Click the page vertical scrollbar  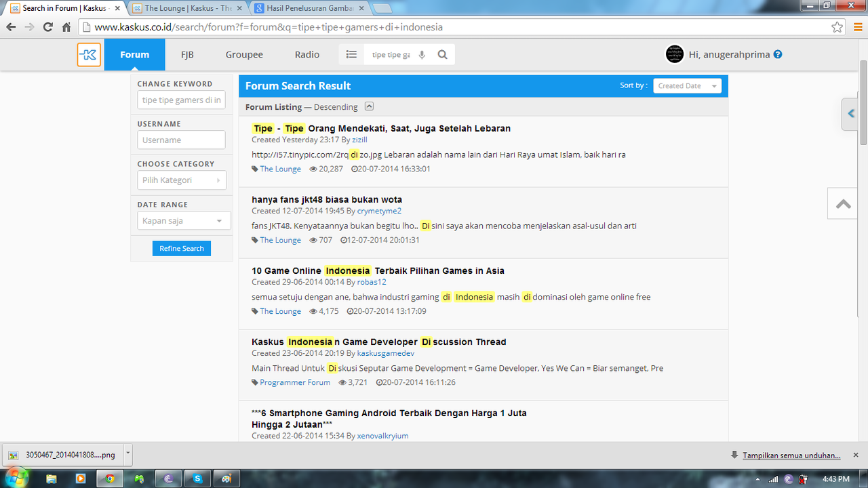(x=863, y=102)
